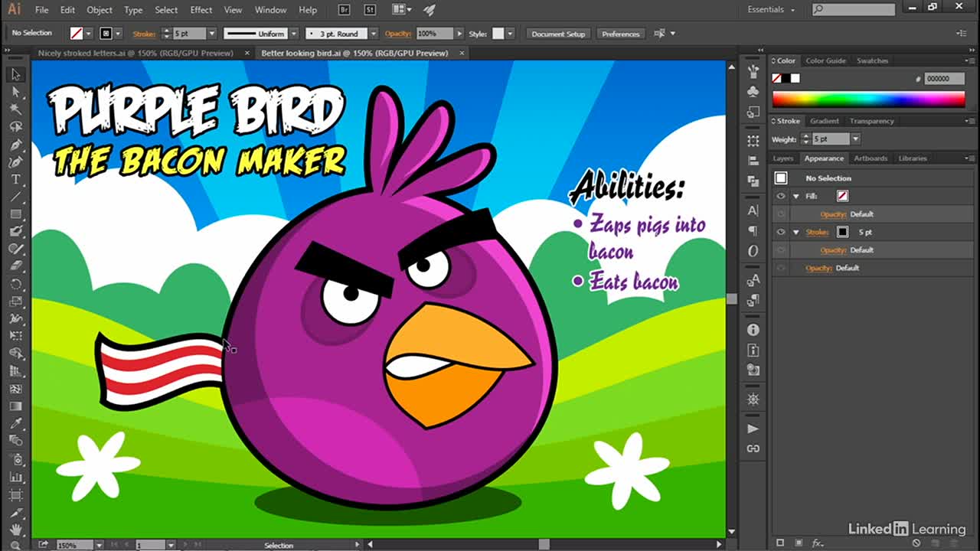980x551 pixels.
Task: Open the Object menu
Action: click(100, 10)
